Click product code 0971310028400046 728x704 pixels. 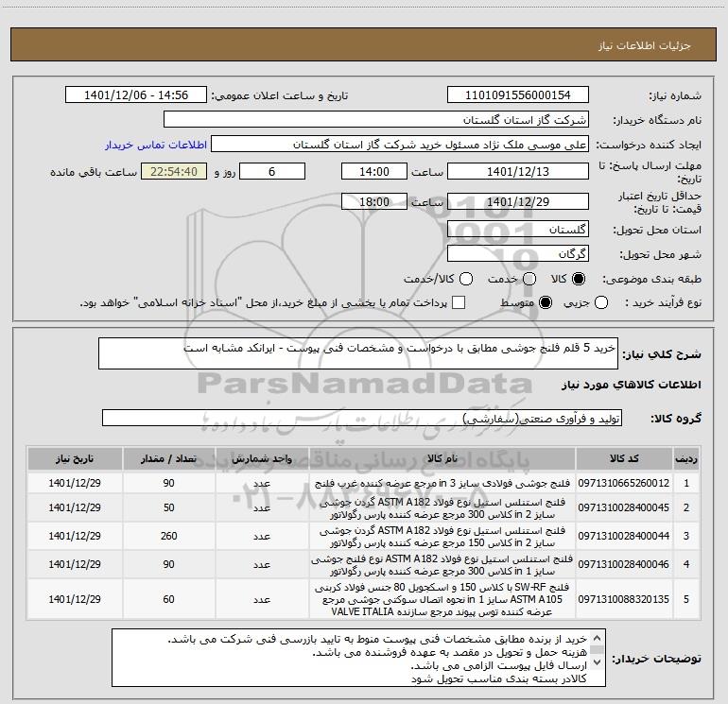click(624, 564)
